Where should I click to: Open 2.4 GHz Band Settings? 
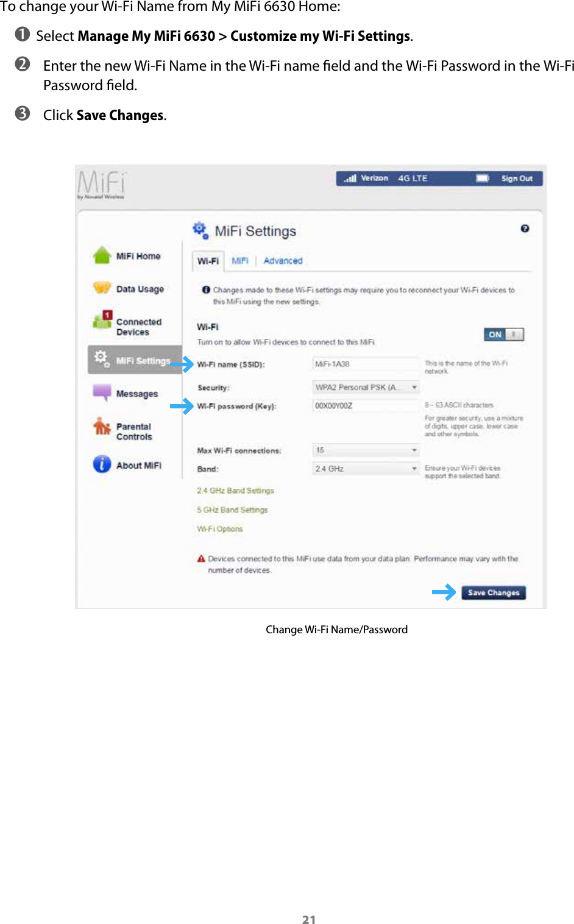(x=235, y=490)
